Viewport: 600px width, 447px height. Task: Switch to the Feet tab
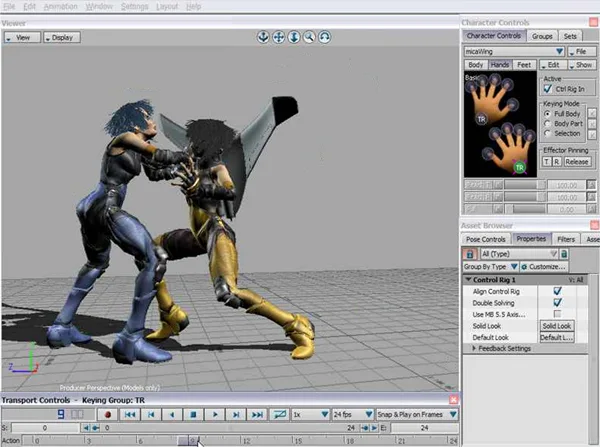tap(524, 65)
